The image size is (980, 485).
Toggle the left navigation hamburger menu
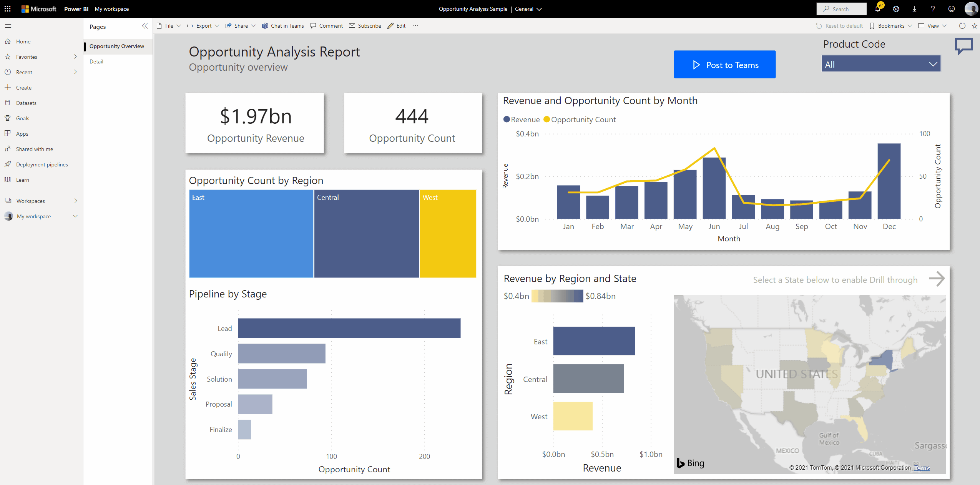[8, 26]
